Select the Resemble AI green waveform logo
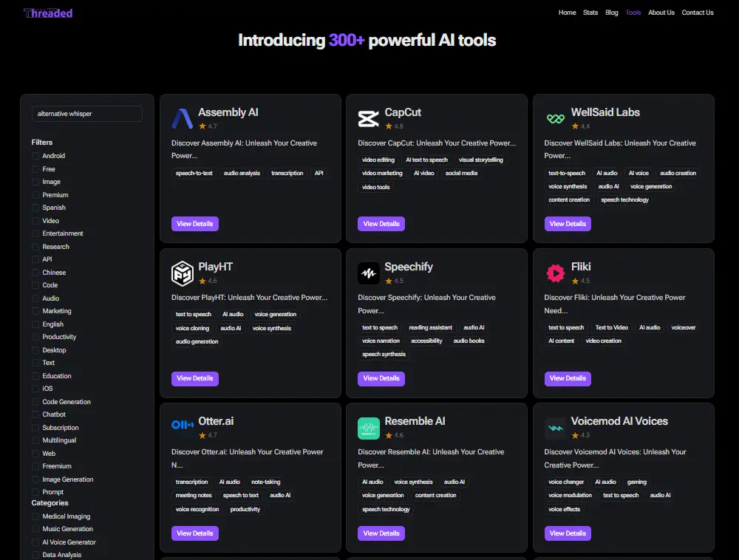 (x=368, y=427)
